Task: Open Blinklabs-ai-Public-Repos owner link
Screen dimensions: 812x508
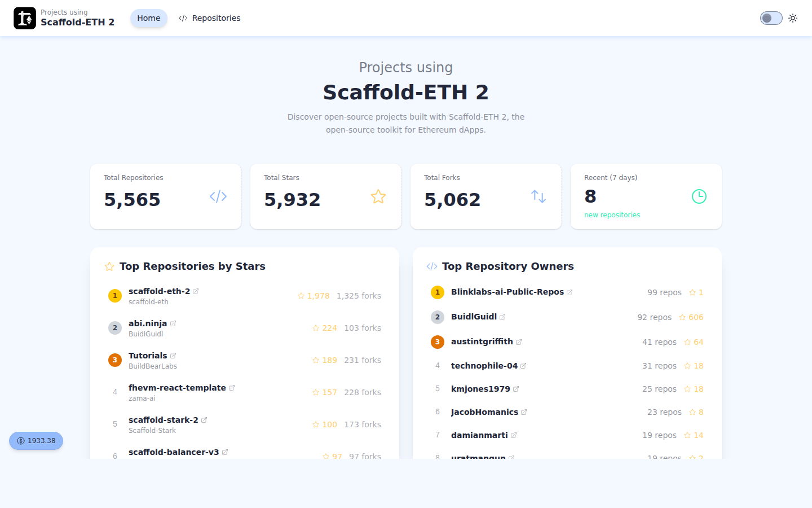Action: point(507,292)
